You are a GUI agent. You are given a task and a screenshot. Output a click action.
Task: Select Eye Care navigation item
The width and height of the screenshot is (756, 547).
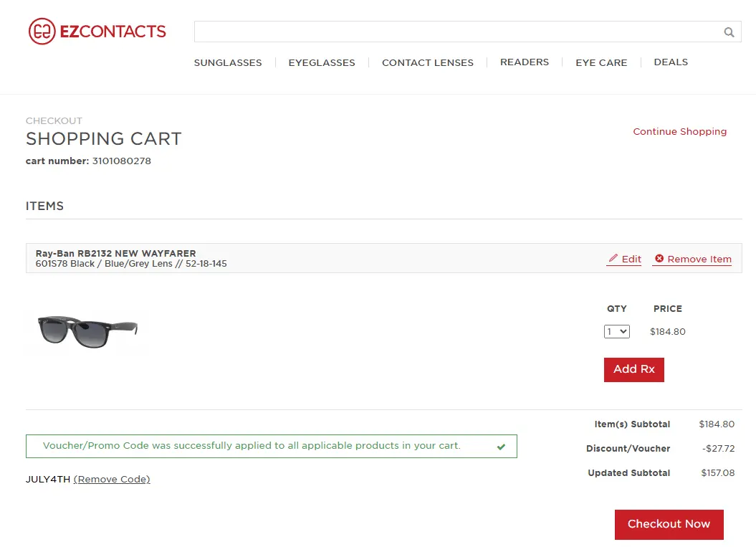coord(601,62)
